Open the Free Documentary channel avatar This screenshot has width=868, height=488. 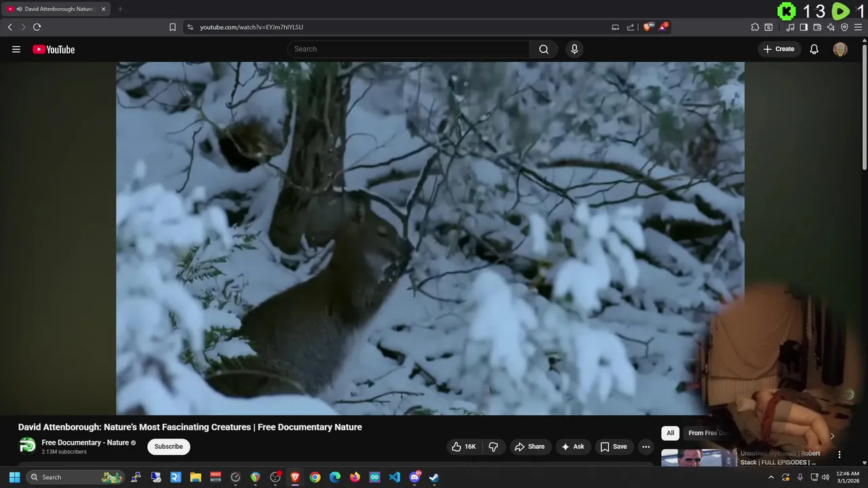27,445
